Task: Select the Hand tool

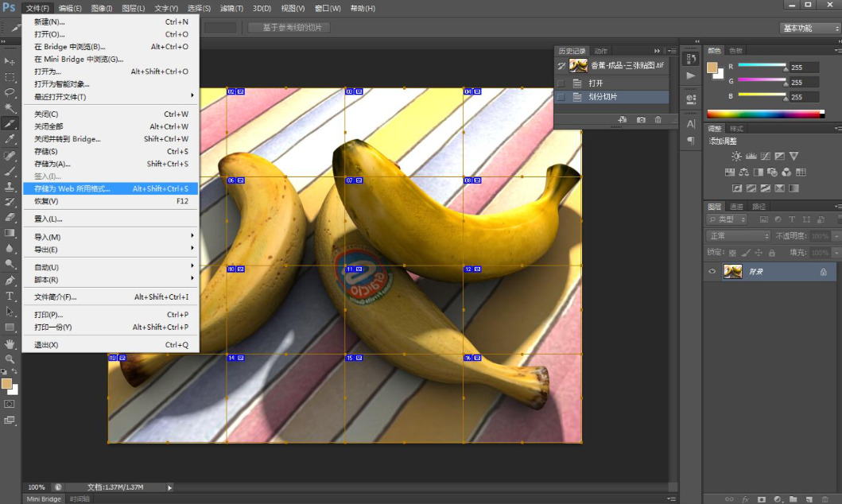Action: coord(10,343)
